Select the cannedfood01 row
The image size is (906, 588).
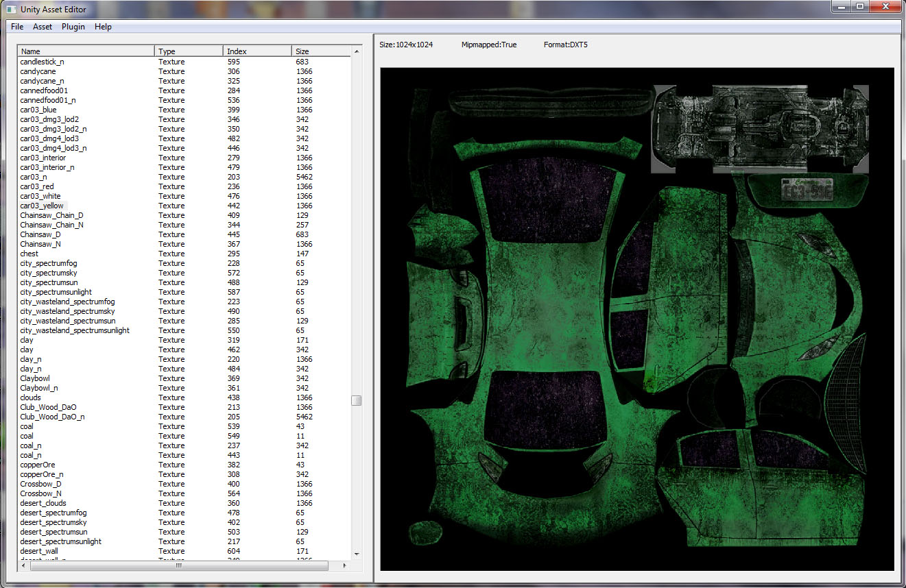184,90
